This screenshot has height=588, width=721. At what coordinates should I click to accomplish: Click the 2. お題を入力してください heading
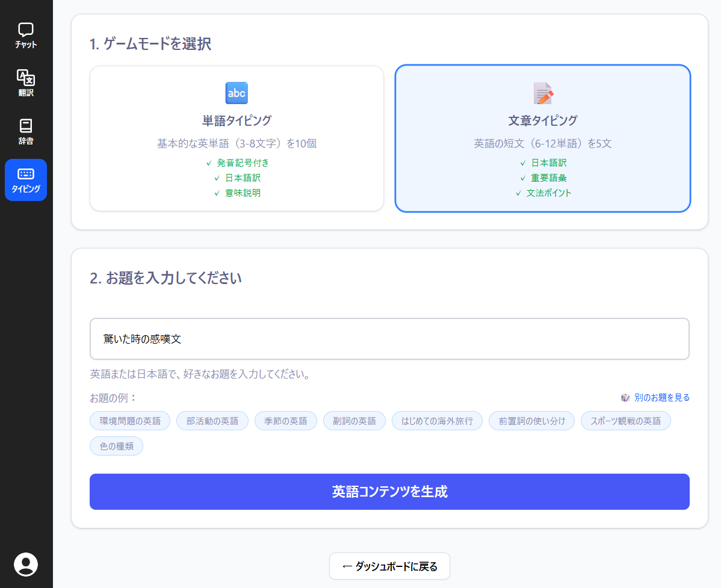166,277
